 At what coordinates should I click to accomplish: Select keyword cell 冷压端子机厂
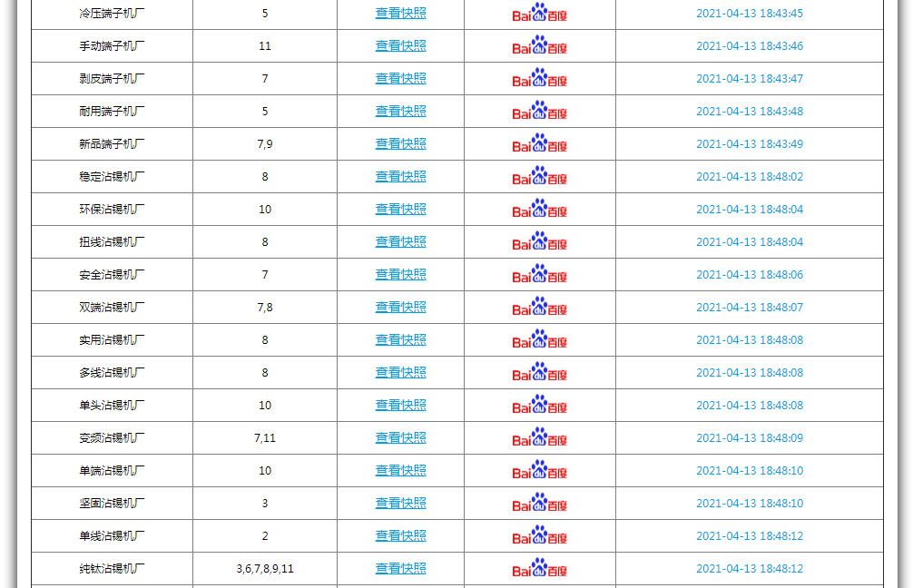pyautogui.click(x=112, y=13)
